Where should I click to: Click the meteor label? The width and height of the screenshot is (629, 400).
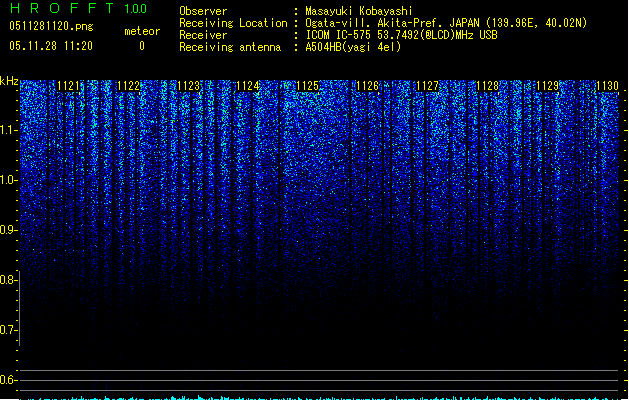tap(142, 31)
